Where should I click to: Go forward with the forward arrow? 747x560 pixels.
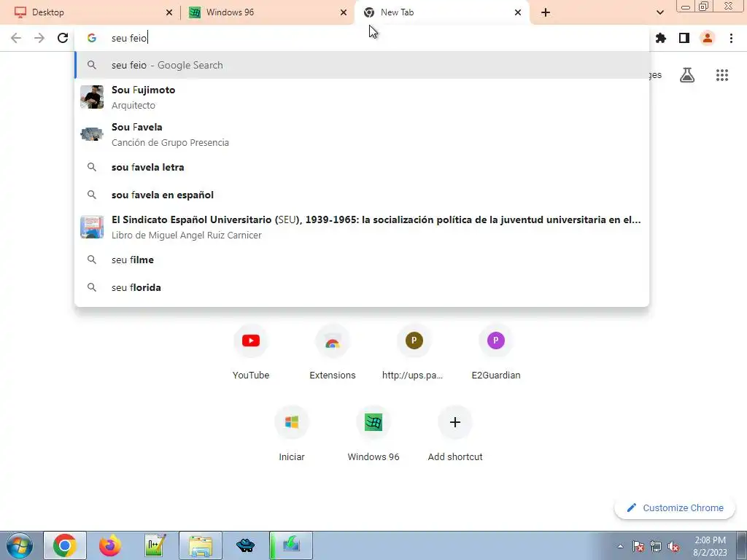point(39,38)
